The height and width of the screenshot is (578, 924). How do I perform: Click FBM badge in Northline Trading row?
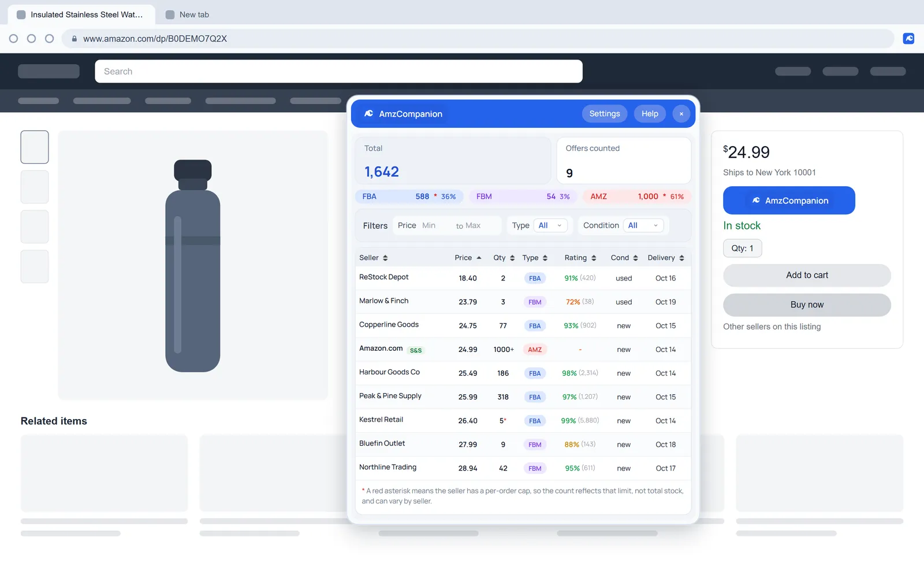[535, 468]
